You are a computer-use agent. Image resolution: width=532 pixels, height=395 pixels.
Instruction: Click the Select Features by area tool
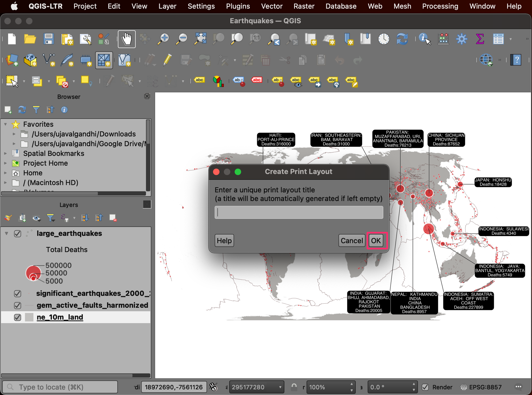(12, 81)
